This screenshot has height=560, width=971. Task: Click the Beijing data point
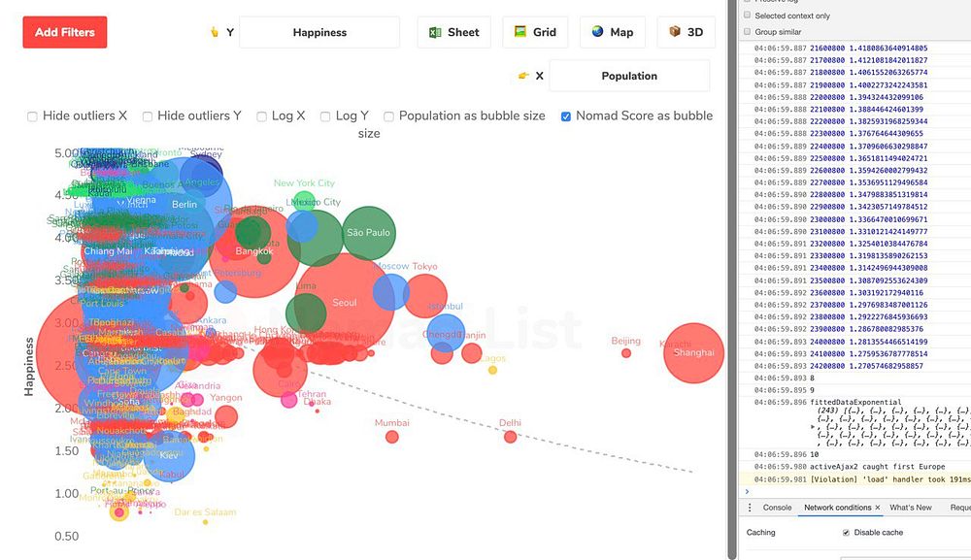click(x=626, y=353)
